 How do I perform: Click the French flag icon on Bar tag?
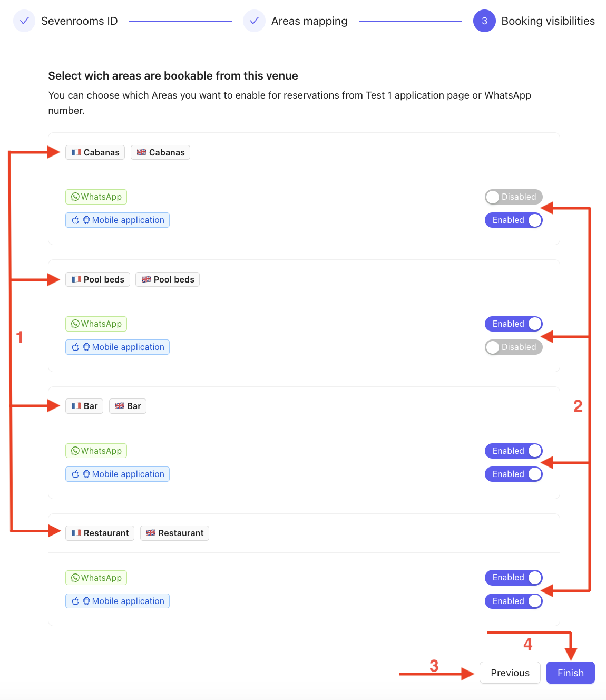coord(76,406)
